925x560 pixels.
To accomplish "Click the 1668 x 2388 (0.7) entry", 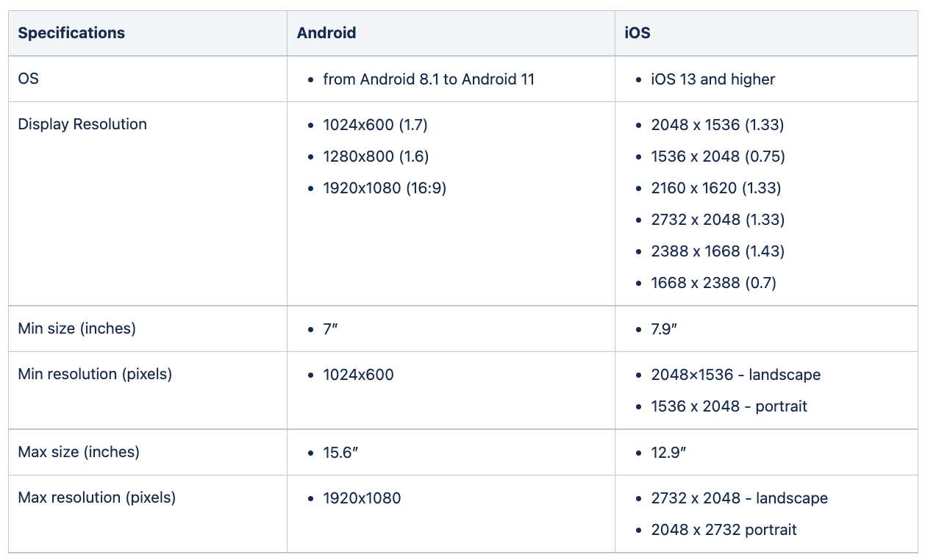I will tap(713, 283).
